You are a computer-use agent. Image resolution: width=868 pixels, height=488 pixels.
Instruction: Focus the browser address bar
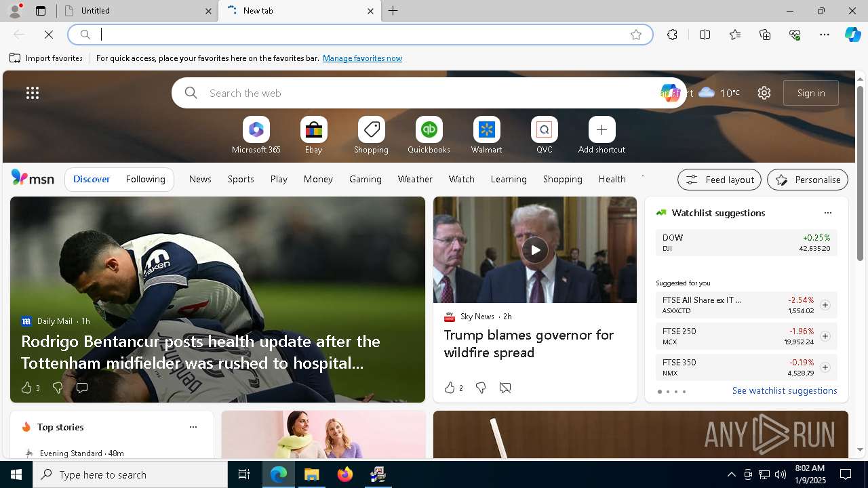(x=360, y=35)
